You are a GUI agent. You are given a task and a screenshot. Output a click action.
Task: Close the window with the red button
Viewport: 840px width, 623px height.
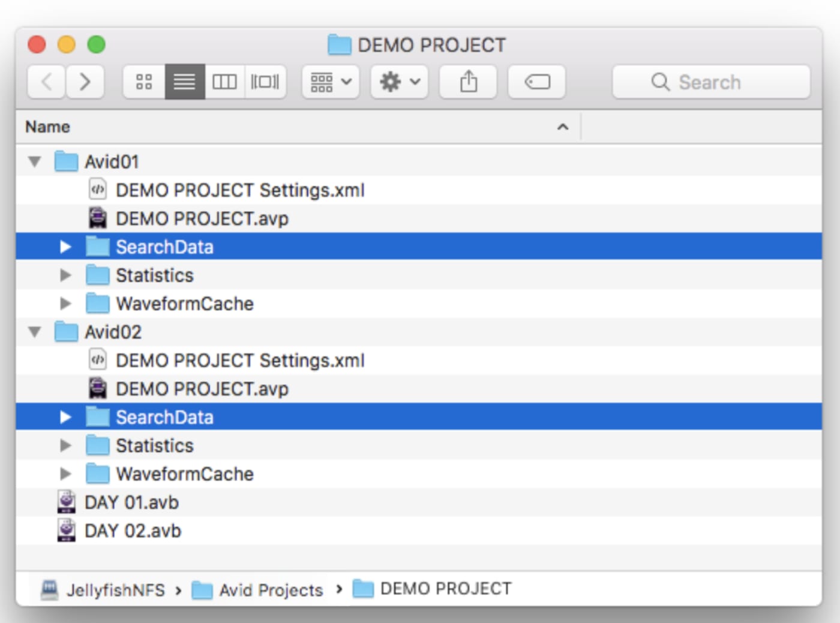37,44
